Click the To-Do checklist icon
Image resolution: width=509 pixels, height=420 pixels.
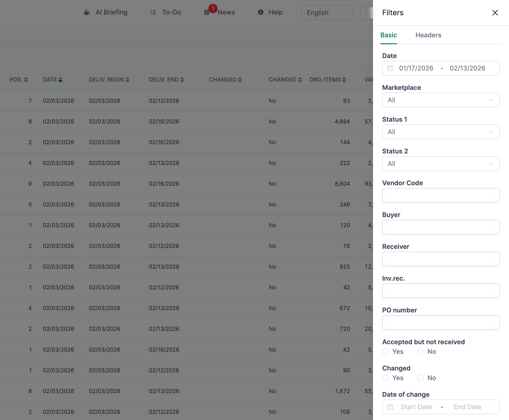coord(153,12)
